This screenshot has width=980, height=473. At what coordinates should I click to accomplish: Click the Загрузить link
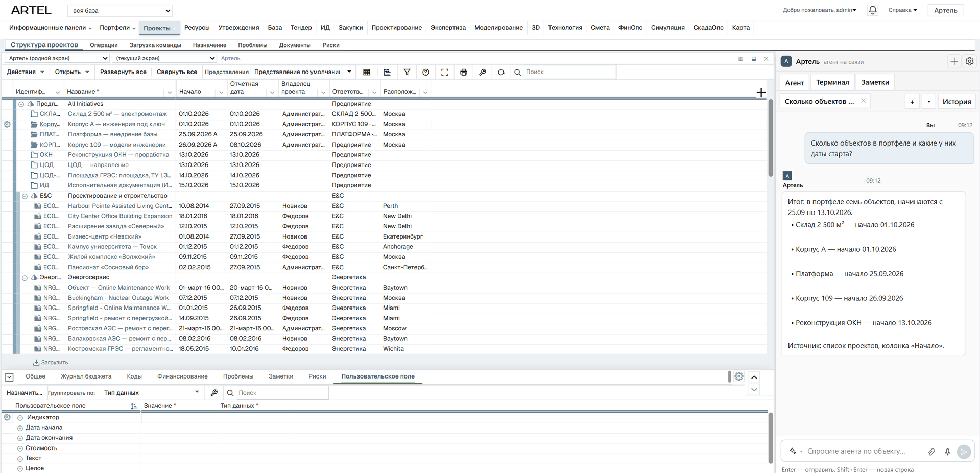point(51,363)
